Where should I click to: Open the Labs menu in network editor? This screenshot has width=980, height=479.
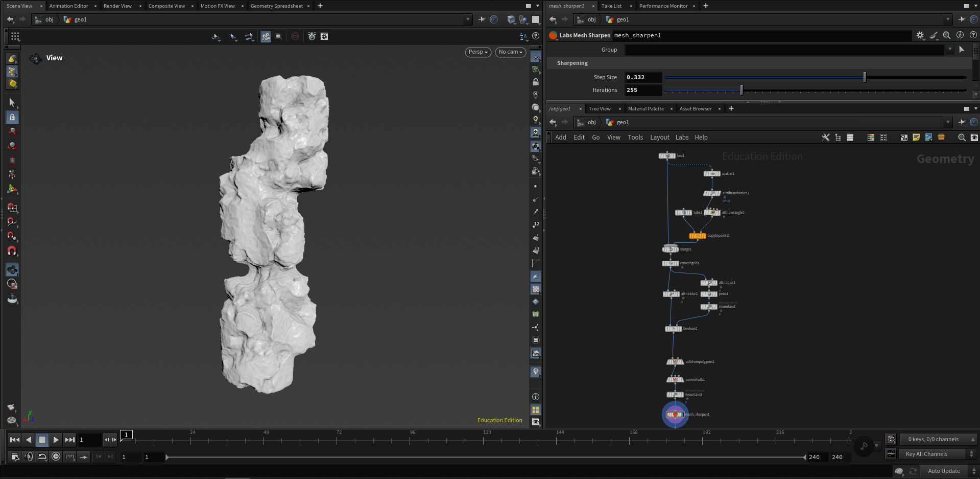click(682, 138)
